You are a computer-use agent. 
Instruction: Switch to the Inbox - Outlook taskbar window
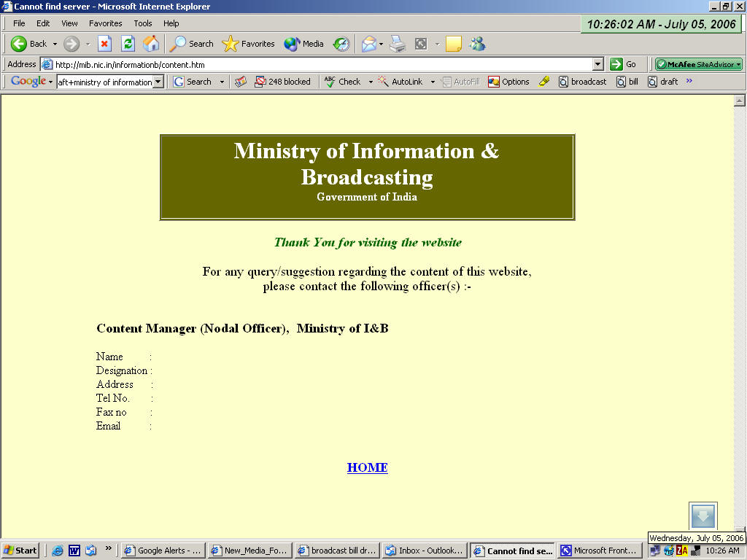coord(425,551)
